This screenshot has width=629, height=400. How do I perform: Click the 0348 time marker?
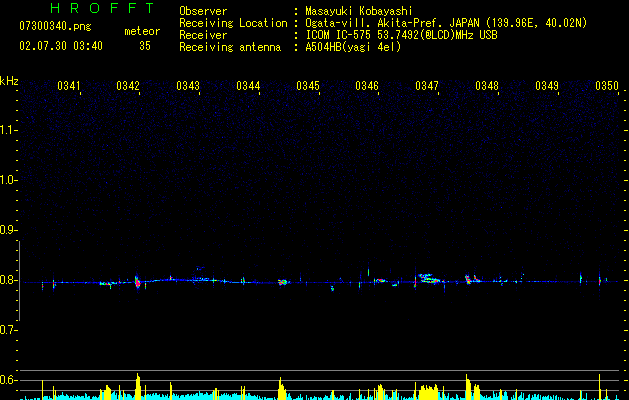pyautogui.click(x=487, y=86)
